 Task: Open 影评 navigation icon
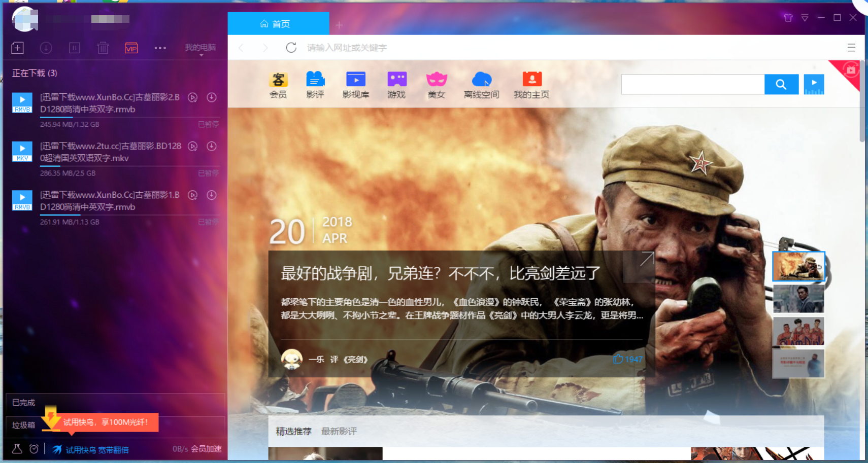coord(315,85)
